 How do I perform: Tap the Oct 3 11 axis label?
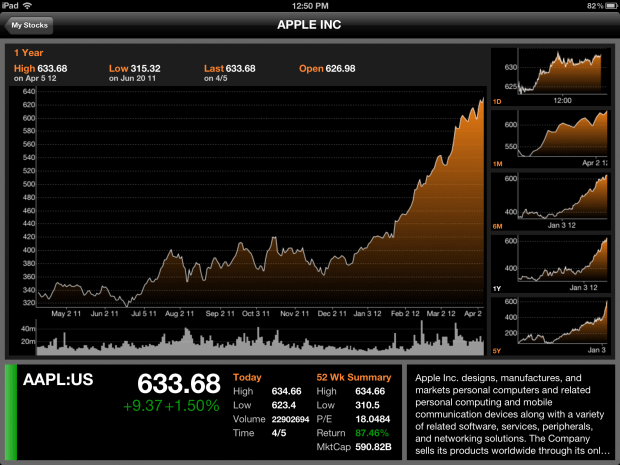coord(256,314)
